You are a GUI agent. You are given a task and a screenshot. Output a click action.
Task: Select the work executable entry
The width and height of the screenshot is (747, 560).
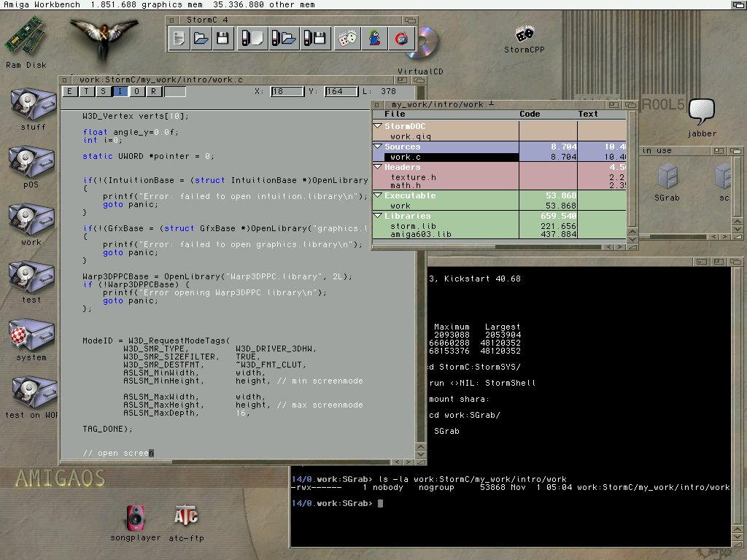tap(400, 206)
